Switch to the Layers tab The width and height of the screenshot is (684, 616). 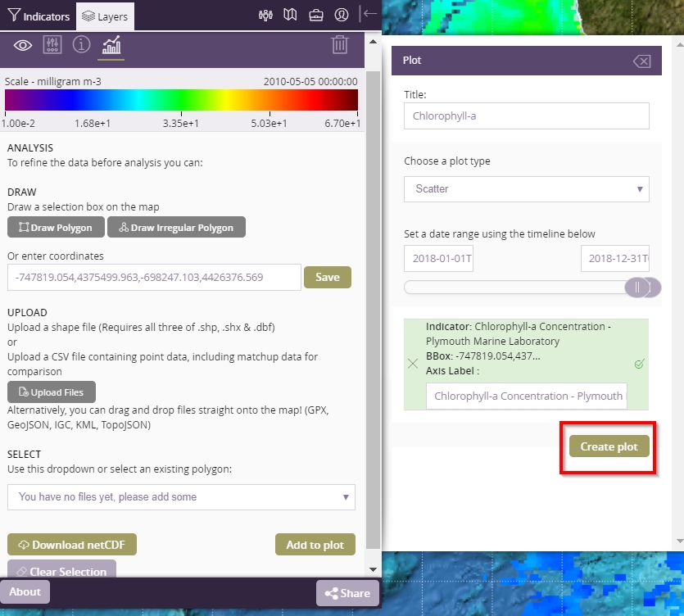pos(105,16)
